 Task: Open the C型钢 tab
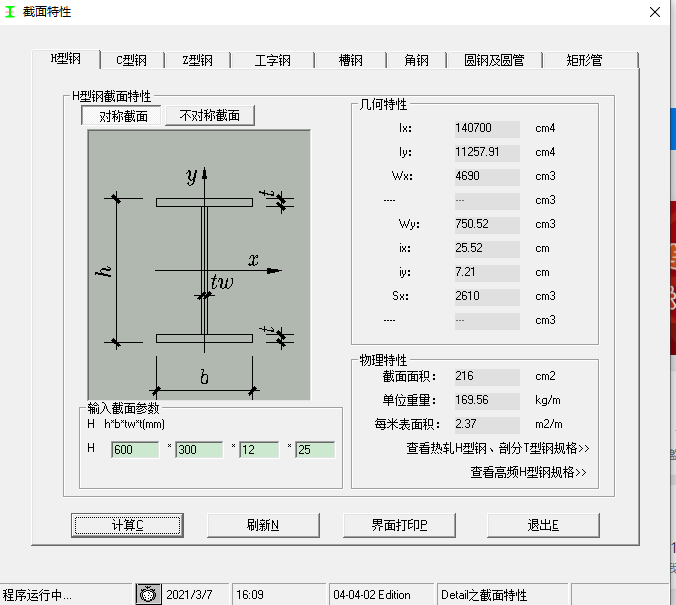131,60
